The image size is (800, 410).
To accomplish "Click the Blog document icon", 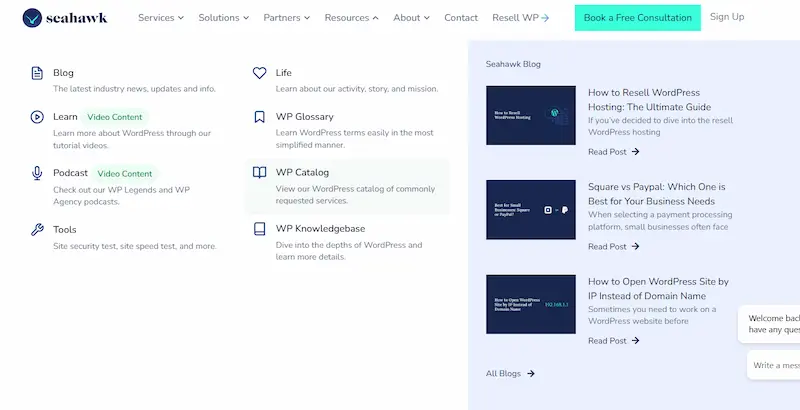I will click(37, 73).
